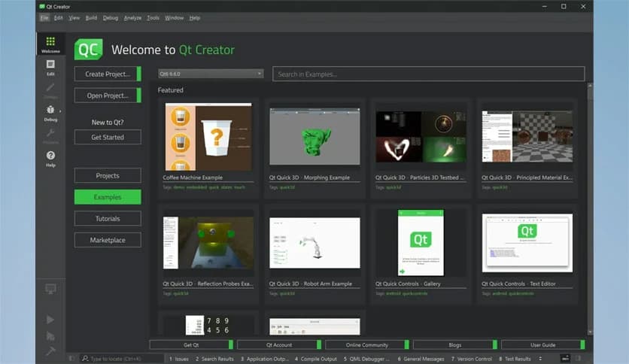Open the Window menu

[x=174, y=17]
